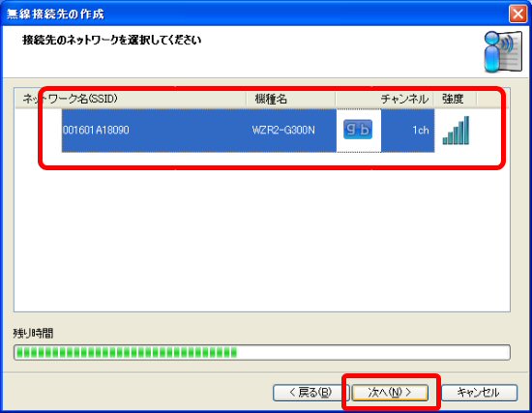Viewport: 532px width, 413px height.
Task: Click the 無線接続先の作成 title bar
Action: (x=254, y=14)
